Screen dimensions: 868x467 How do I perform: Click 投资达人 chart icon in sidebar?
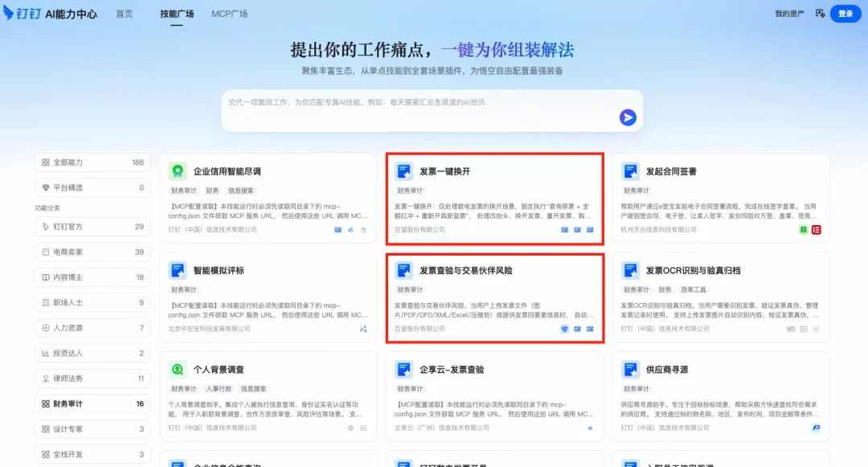point(45,353)
